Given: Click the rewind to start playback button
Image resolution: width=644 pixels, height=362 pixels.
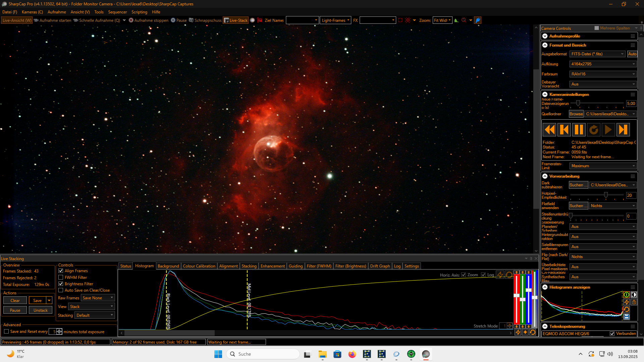Looking at the screenshot, I should point(549,130).
